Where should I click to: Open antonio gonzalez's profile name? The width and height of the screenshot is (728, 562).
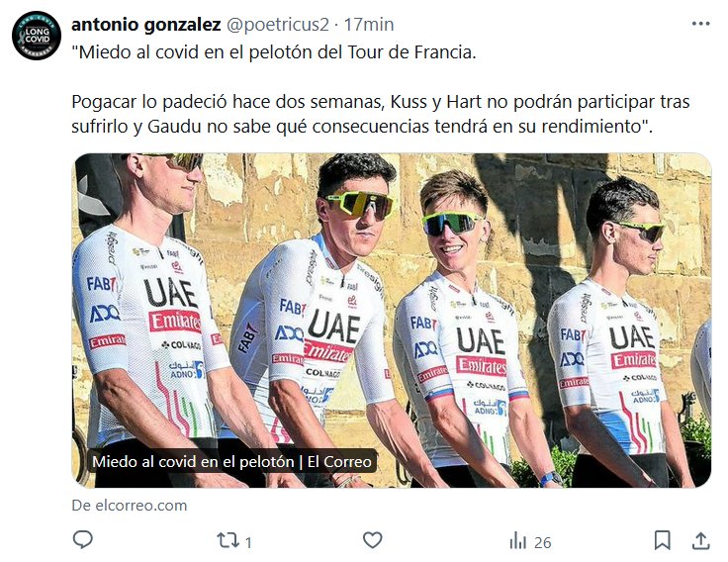[x=145, y=24]
